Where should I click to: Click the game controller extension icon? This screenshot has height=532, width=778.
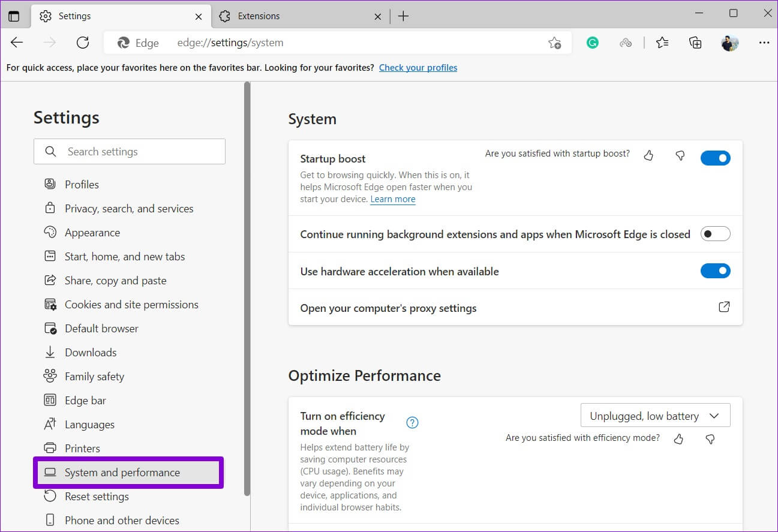[626, 43]
